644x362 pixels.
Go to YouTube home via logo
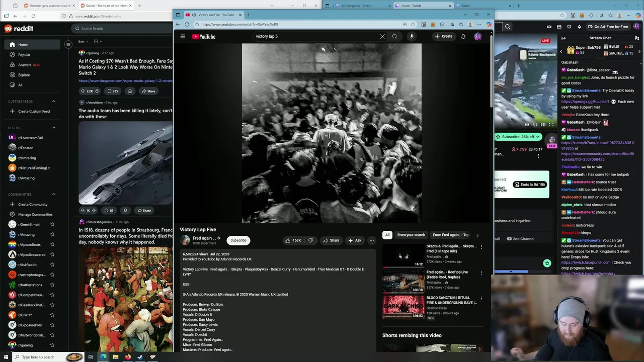204,36
